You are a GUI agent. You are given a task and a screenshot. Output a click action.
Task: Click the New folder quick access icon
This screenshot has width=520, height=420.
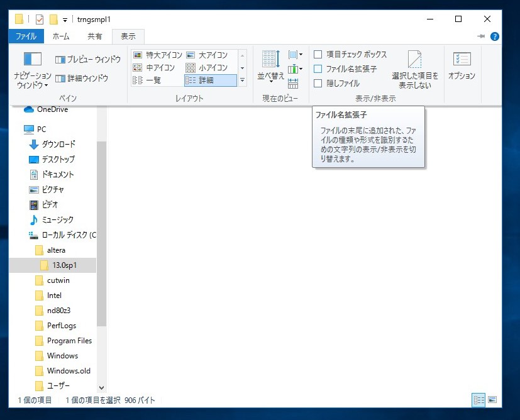(x=53, y=19)
